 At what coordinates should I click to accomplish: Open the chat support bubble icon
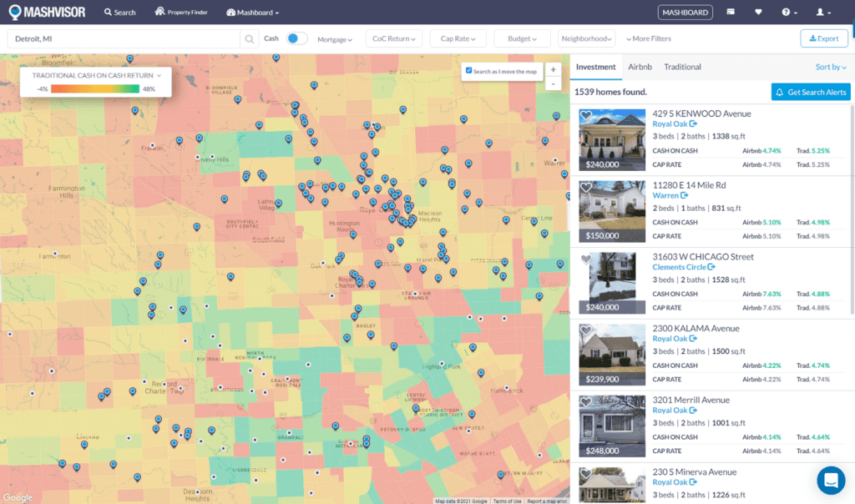coord(831,480)
